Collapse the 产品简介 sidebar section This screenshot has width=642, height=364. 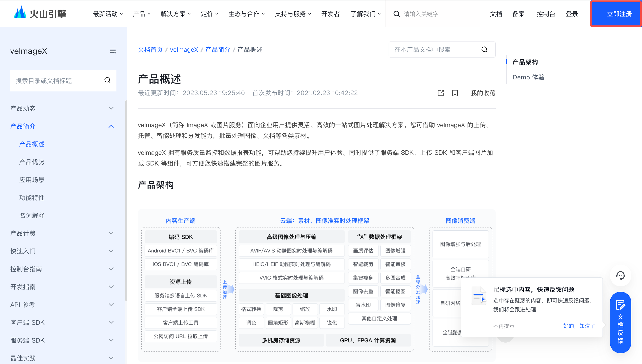coord(111,126)
